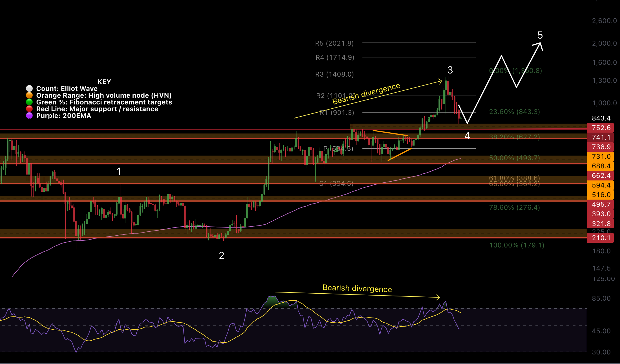Select the 752.6 red price label

click(601, 128)
